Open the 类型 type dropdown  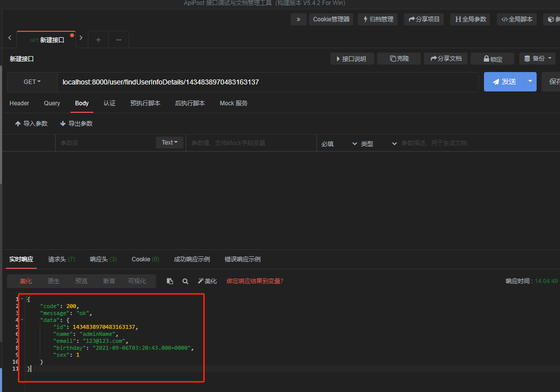(x=379, y=144)
